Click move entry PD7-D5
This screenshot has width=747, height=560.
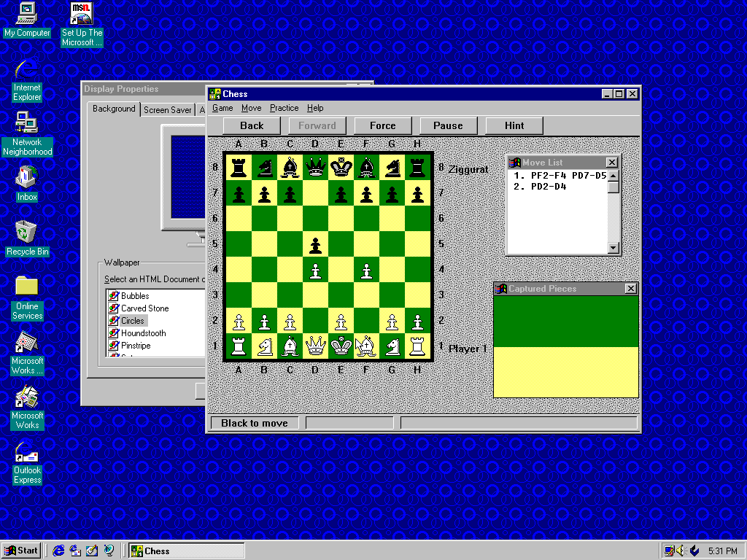pos(589,175)
